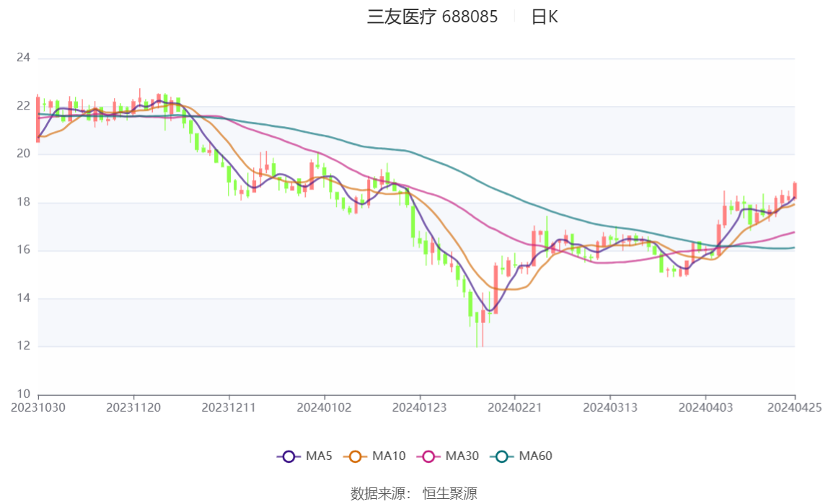Click the 14 price axis label
Image resolution: width=828 pixels, height=504 pixels.
pyautogui.click(x=23, y=298)
